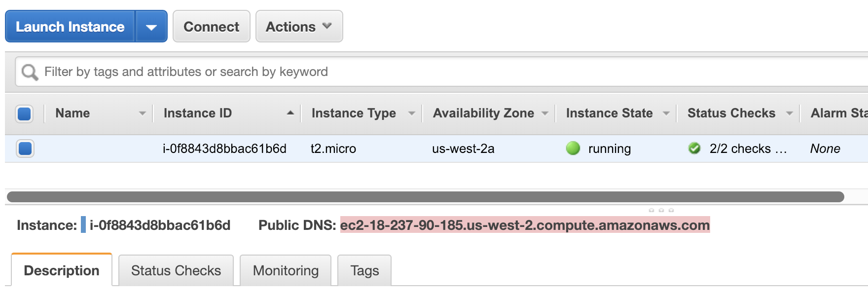Toggle the select-all instances checkbox in header

tap(25, 113)
